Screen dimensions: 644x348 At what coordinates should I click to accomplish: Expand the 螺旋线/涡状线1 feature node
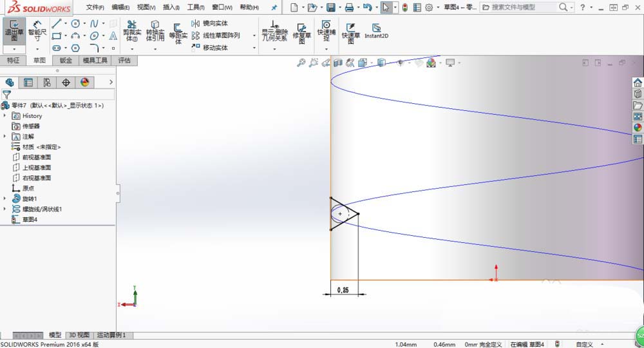pyautogui.click(x=5, y=209)
